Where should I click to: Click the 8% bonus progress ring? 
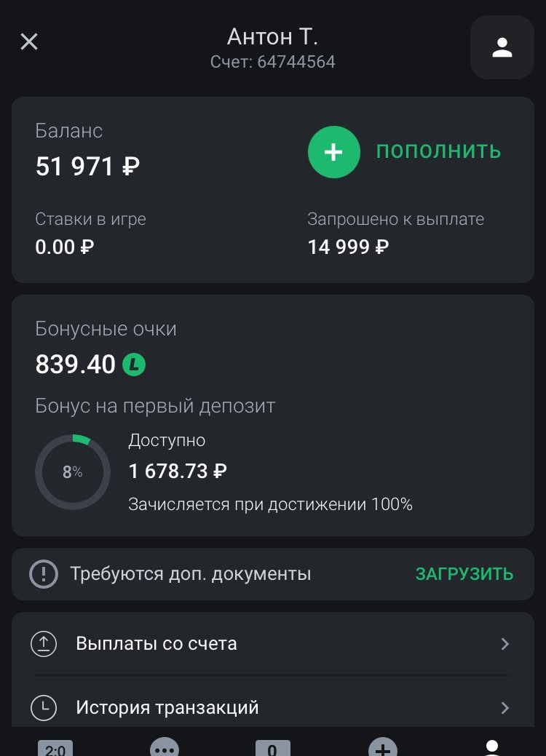click(73, 471)
